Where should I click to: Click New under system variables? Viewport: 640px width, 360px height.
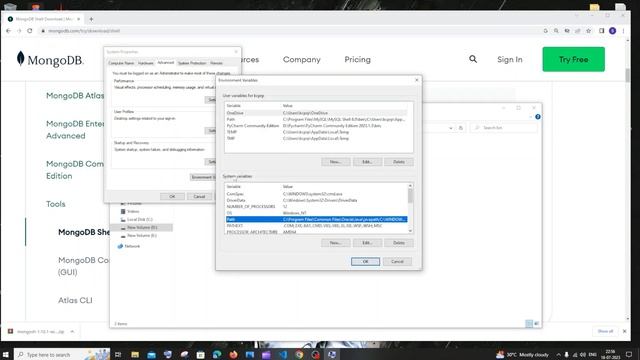[336, 243]
